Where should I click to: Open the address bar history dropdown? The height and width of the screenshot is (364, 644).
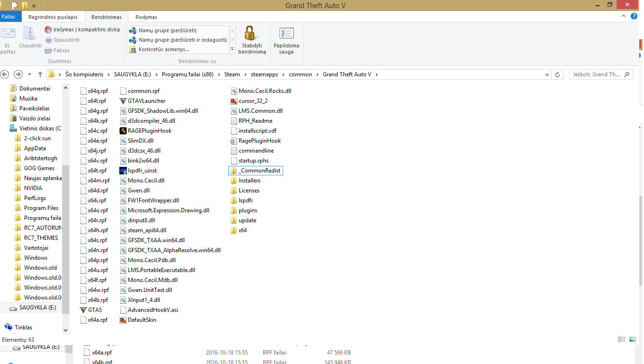547,74
